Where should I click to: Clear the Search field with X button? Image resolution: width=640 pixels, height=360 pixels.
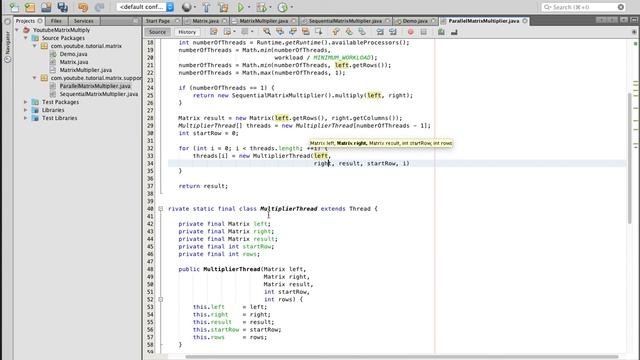621,7
